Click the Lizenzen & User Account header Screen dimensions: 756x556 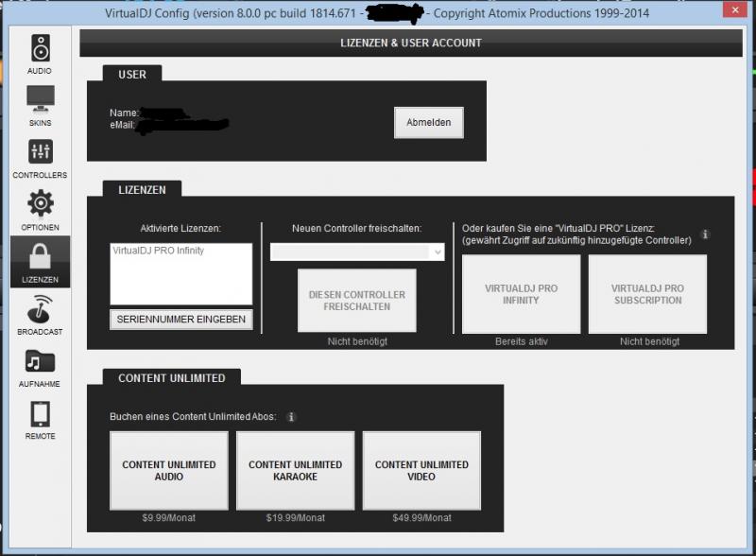tap(411, 43)
